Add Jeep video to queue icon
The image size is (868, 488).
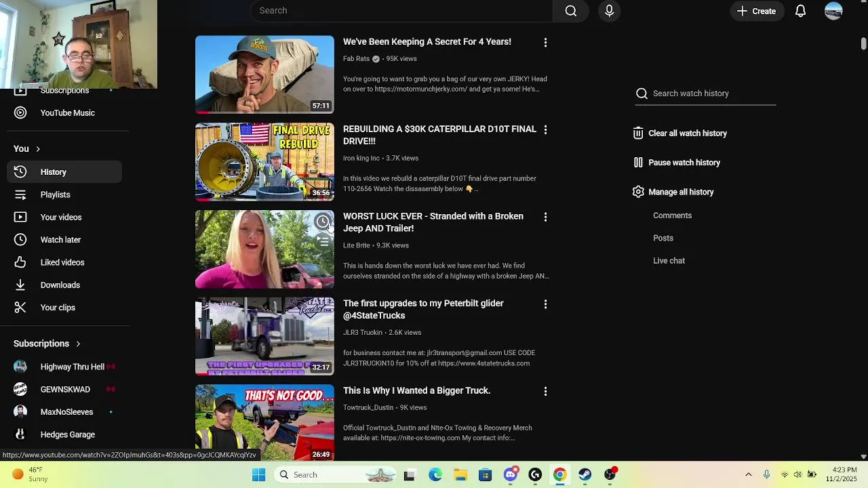tap(323, 241)
